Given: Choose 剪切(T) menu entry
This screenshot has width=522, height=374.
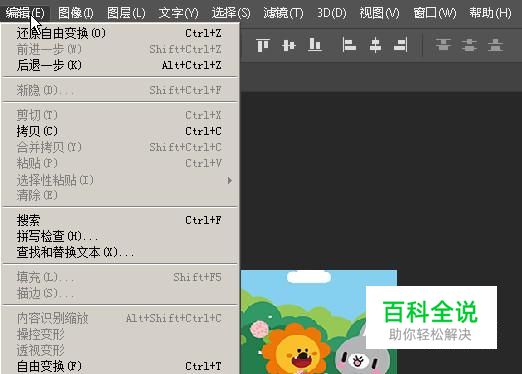Looking at the screenshot, I should (120, 115).
